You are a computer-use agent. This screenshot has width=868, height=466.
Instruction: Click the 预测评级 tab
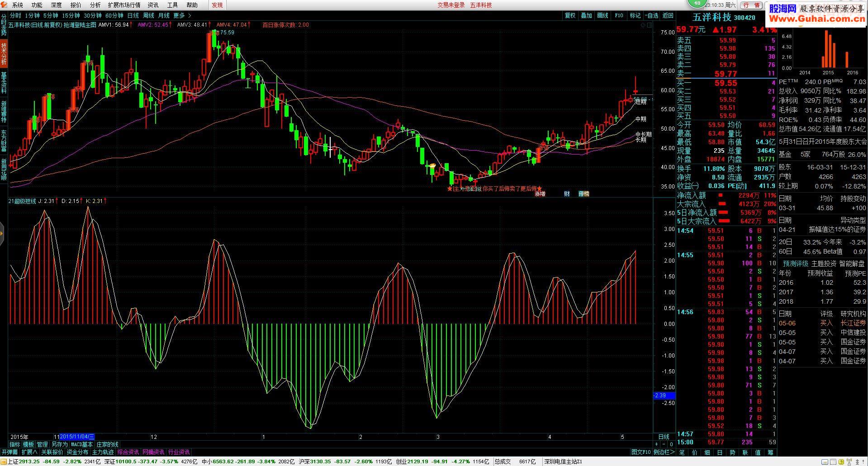(795, 264)
